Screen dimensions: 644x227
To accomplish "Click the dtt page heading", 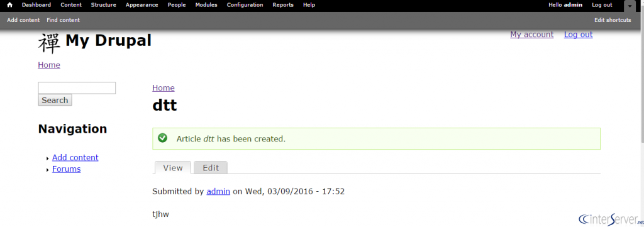I will click(x=165, y=106).
